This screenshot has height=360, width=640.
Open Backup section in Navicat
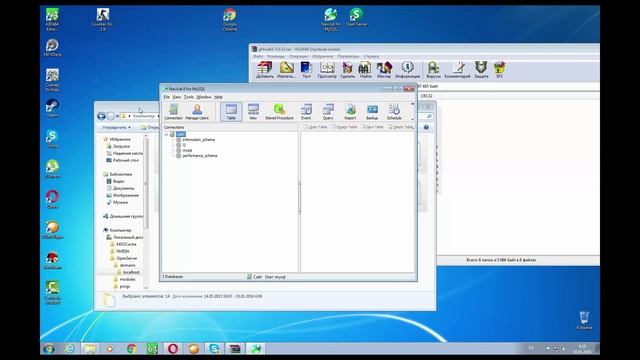pos(372,111)
